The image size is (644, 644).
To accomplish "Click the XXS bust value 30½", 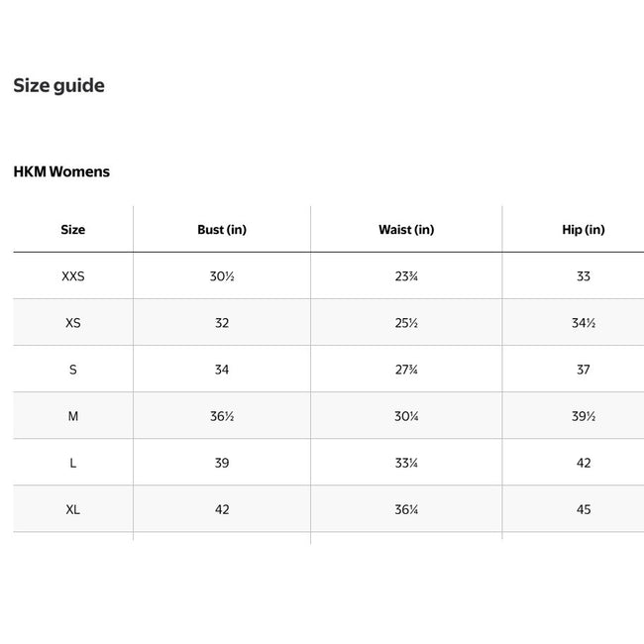I will [x=222, y=276].
